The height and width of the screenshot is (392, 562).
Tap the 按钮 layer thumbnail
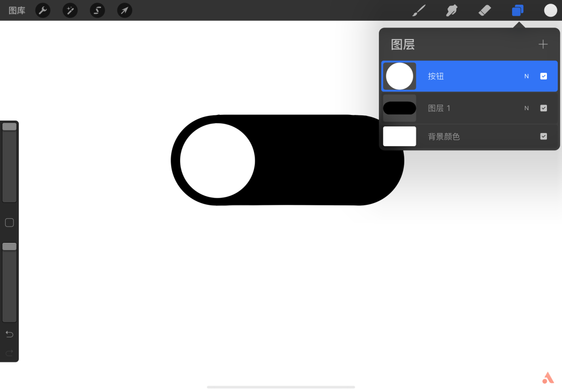click(x=399, y=76)
